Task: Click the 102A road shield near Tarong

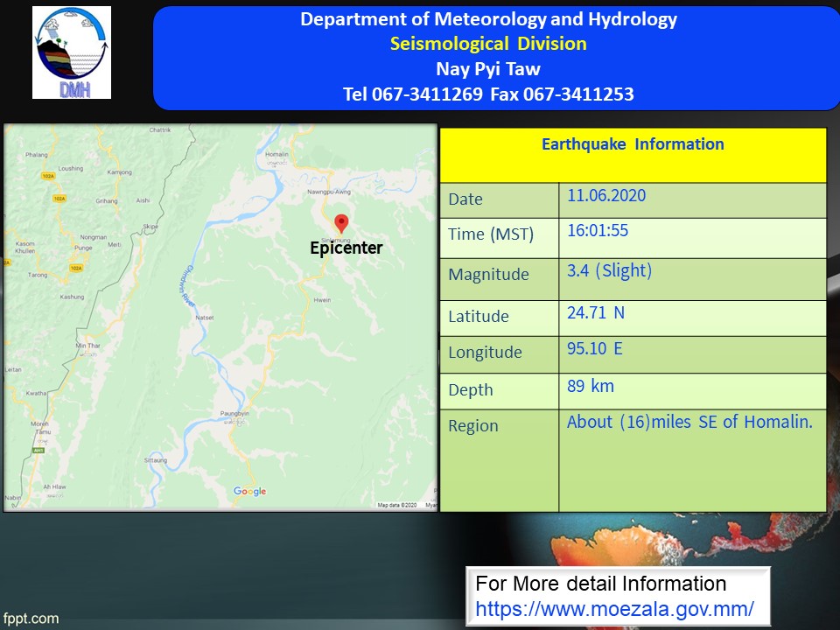Action: (76, 267)
